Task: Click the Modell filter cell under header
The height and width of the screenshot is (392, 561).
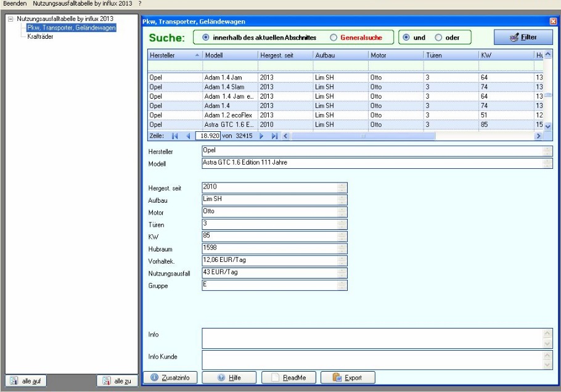Action: point(230,66)
